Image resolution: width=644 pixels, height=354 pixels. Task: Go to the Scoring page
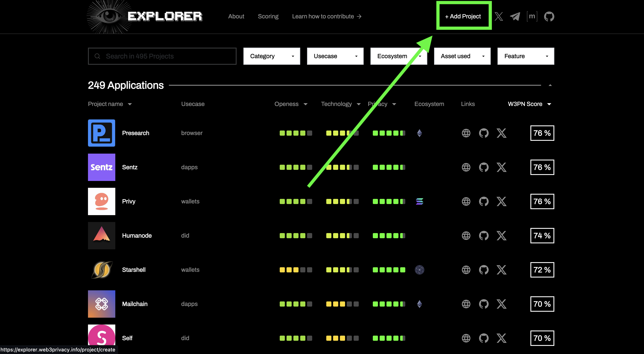(x=268, y=16)
